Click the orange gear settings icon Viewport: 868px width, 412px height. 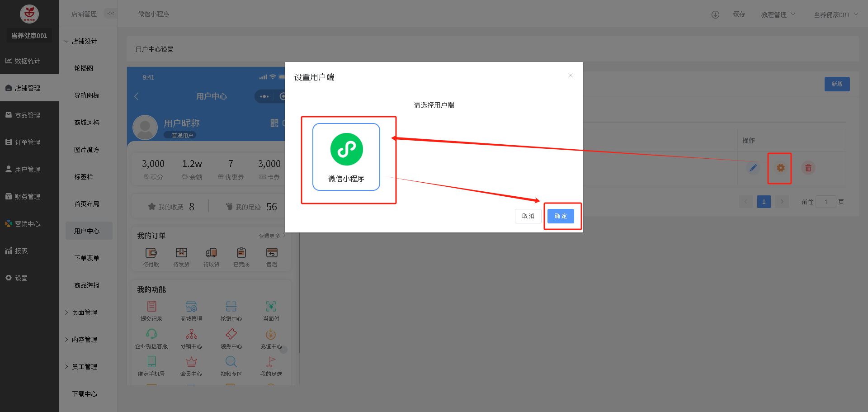(x=780, y=168)
